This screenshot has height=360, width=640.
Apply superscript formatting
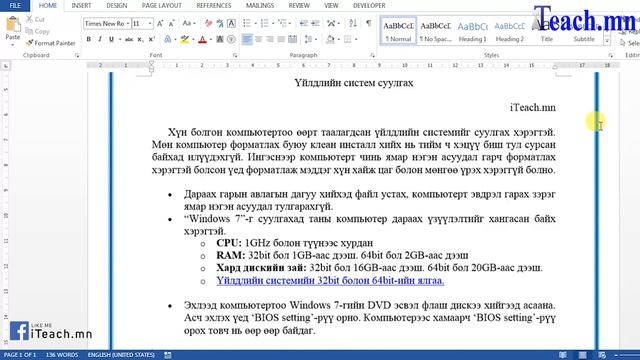(x=151, y=40)
